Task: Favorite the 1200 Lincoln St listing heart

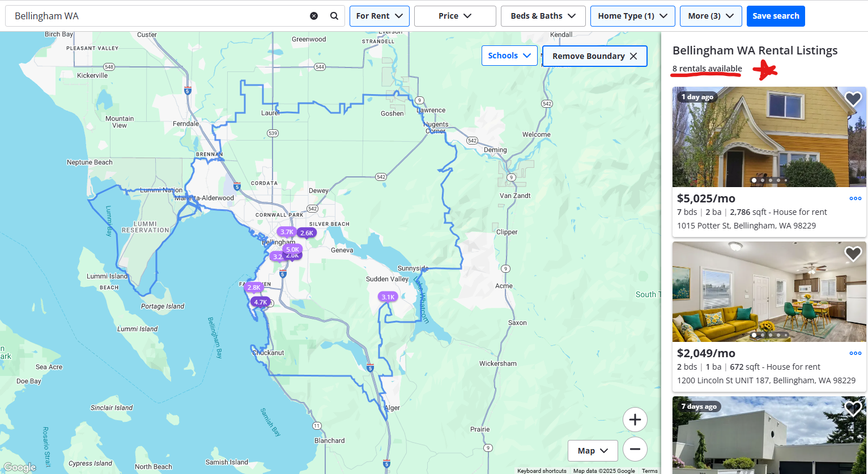Action: click(x=853, y=254)
